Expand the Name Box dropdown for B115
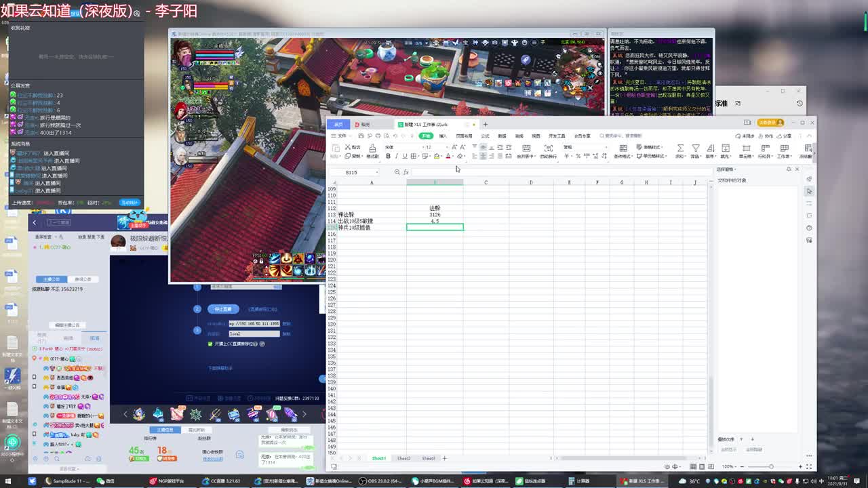Screen dimensions: 868x488 click(x=377, y=172)
